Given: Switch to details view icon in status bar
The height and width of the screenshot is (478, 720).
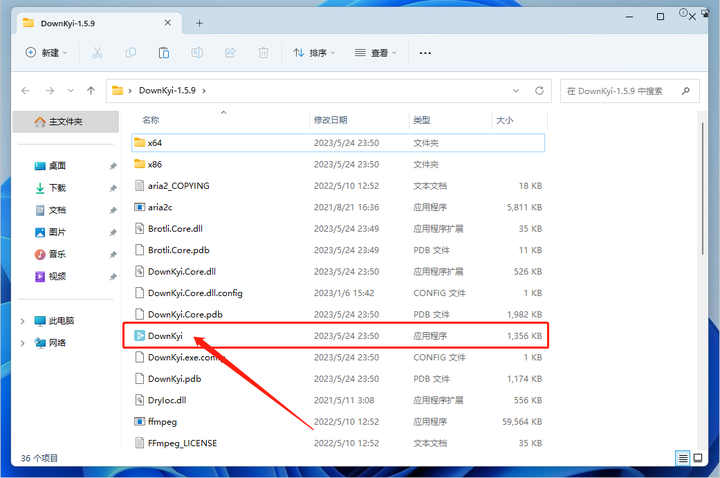Looking at the screenshot, I should 683,458.
